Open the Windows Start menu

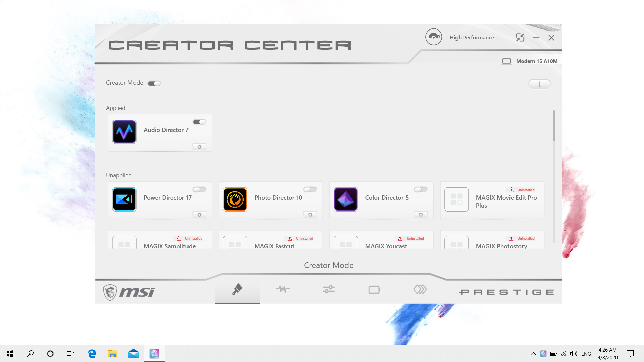pyautogui.click(x=10, y=354)
